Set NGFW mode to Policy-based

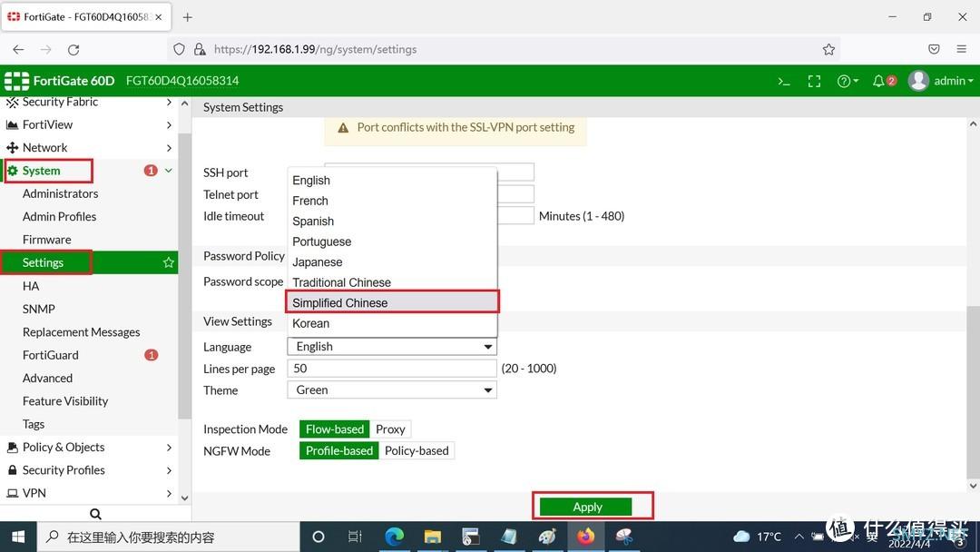[416, 451]
